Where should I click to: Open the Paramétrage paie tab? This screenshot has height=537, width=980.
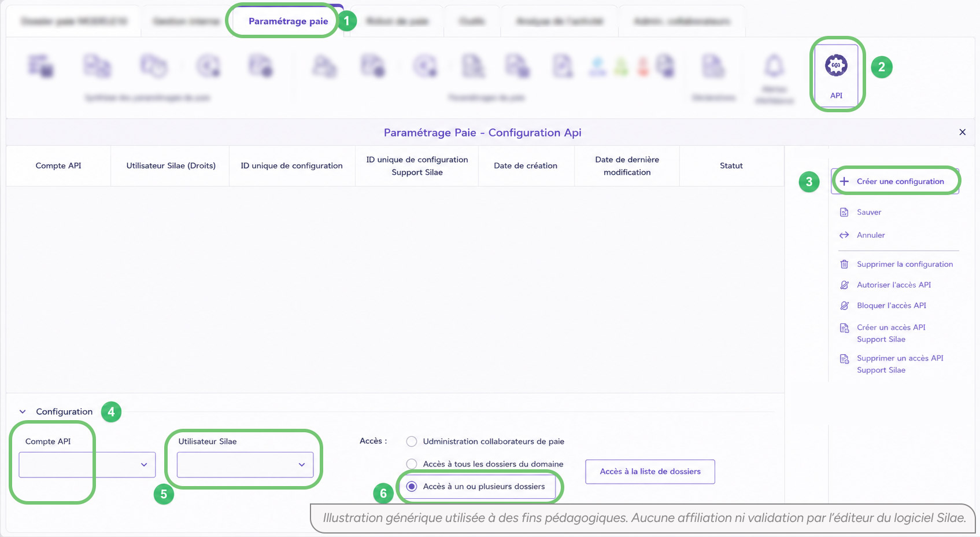(288, 21)
